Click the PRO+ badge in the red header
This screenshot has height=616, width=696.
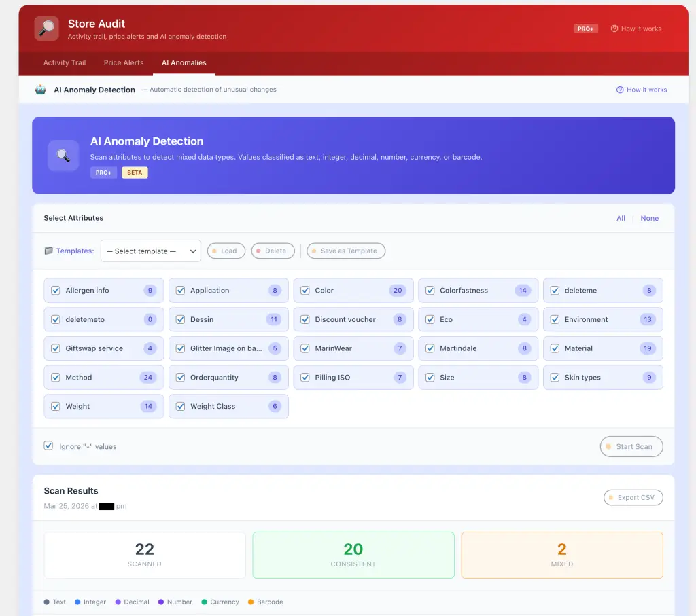click(585, 29)
